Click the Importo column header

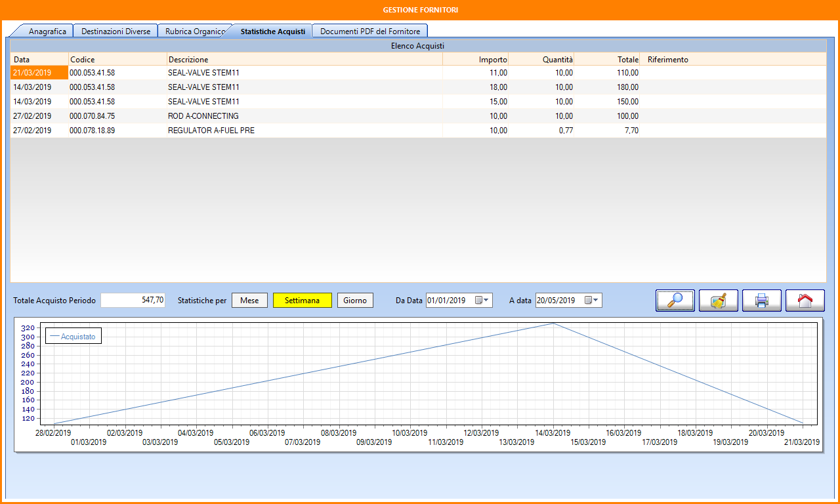[476, 59]
